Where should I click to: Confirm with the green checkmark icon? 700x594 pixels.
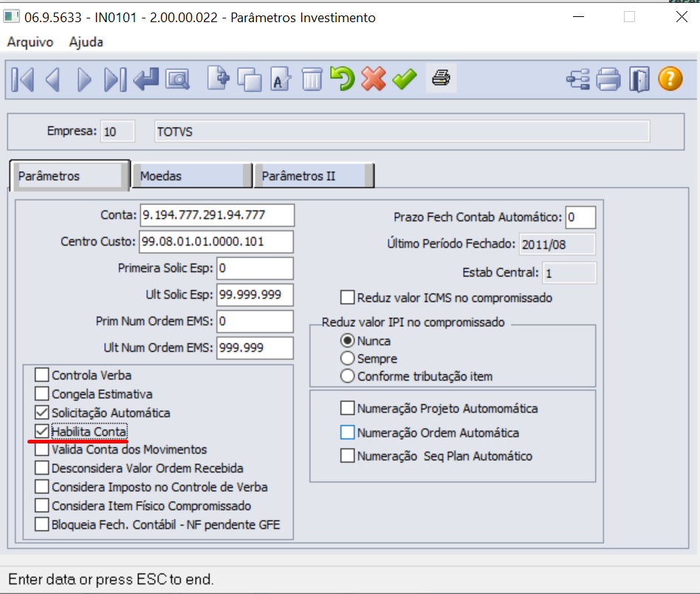point(405,79)
